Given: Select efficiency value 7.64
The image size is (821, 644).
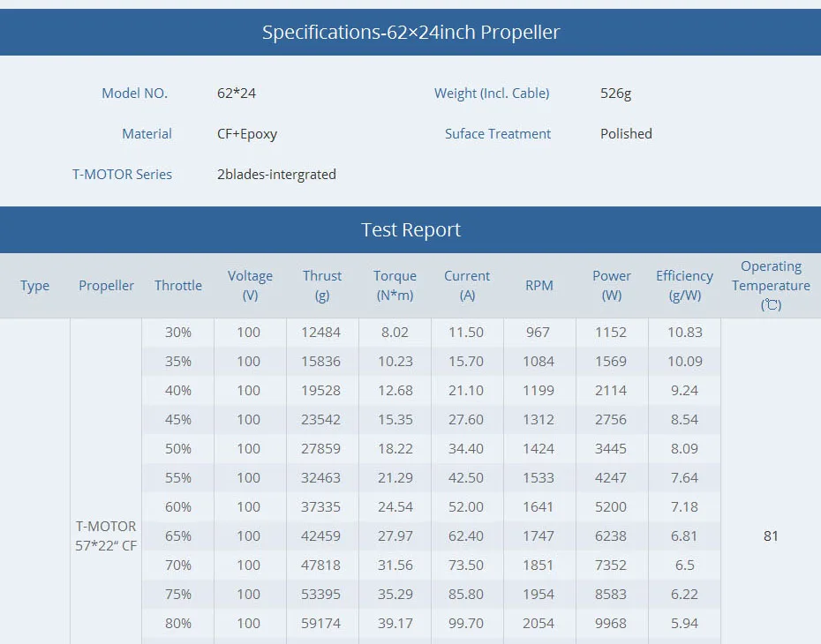Looking at the screenshot, I should coord(684,477).
